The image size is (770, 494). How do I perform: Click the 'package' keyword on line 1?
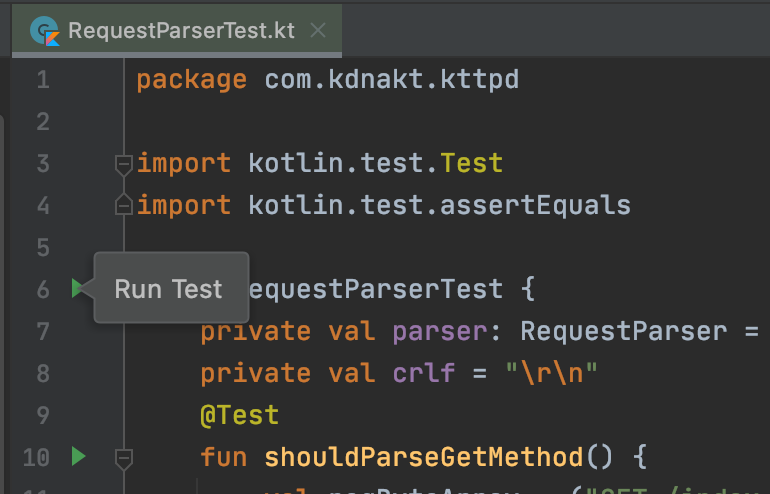click(x=192, y=81)
